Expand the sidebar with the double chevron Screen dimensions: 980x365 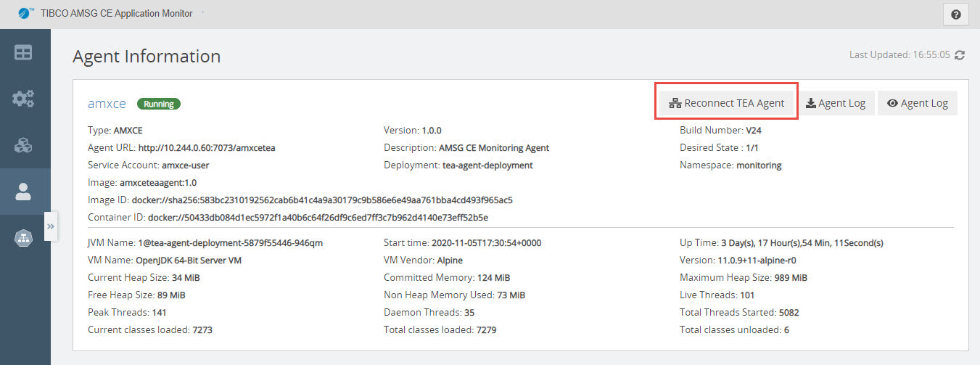coord(51,226)
